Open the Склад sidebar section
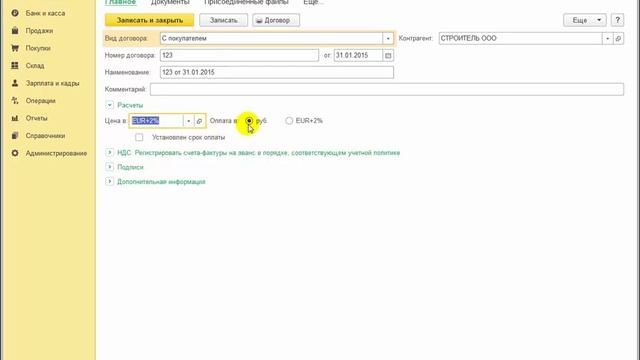Viewport: 640px width, 360px height. (x=35, y=66)
